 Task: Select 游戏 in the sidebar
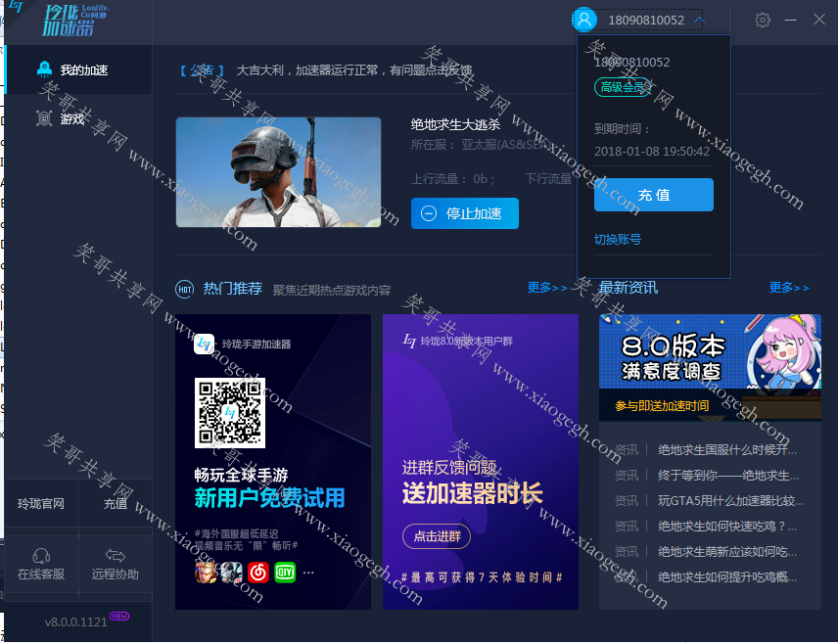tap(78, 118)
